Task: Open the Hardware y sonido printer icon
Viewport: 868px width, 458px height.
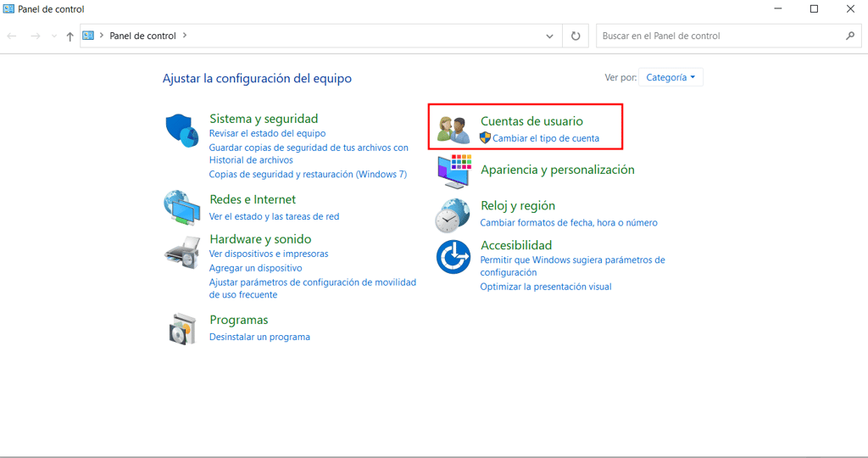Action: 181,253
